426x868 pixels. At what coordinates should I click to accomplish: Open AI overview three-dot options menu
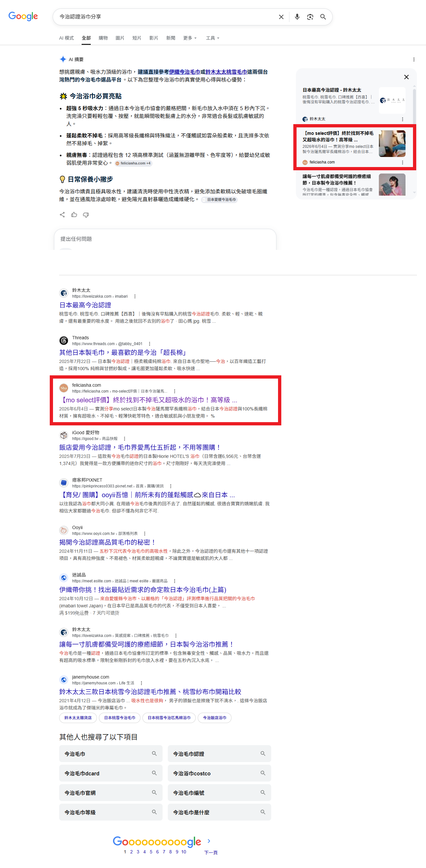tap(414, 60)
